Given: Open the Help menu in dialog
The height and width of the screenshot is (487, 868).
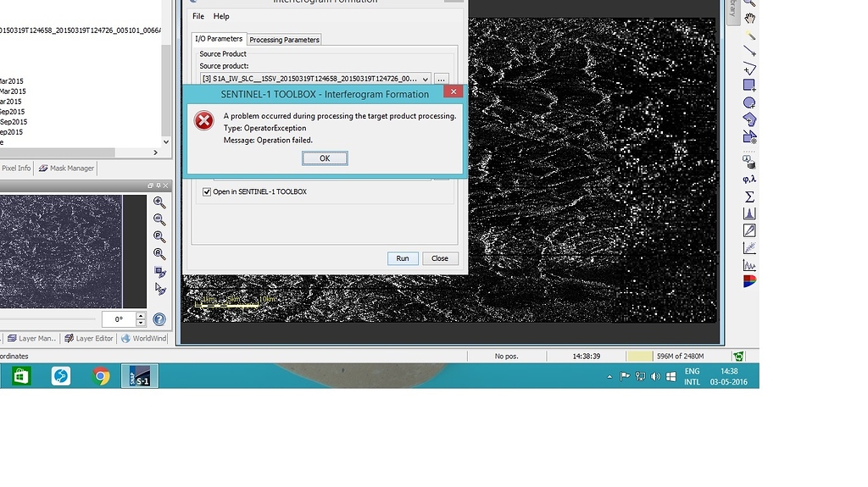Looking at the screenshot, I should [221, 16].
